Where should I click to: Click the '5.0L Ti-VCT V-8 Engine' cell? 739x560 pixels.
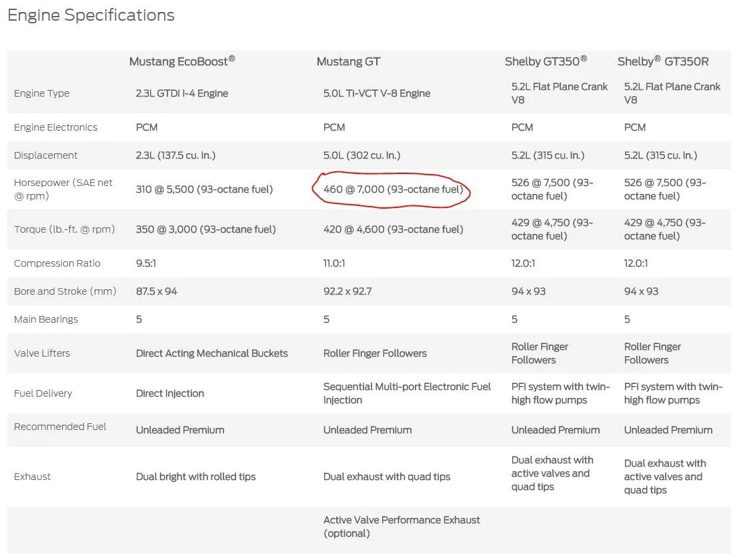(x=377, y=93)
